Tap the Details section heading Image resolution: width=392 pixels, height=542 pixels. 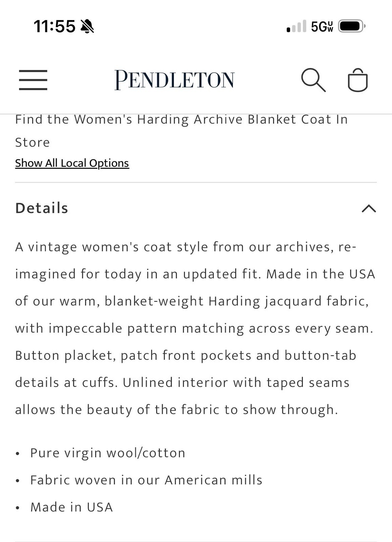[x=42, y=208]
